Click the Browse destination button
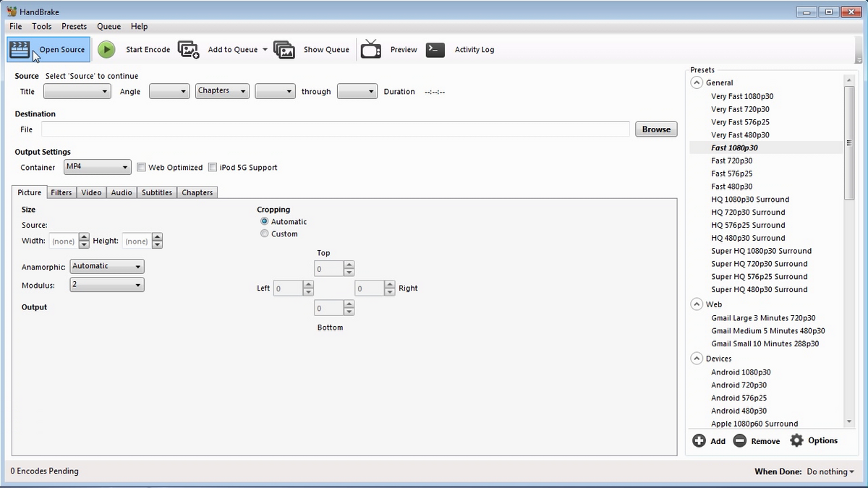Screen dimensions: 868x488 coord(656,129)
